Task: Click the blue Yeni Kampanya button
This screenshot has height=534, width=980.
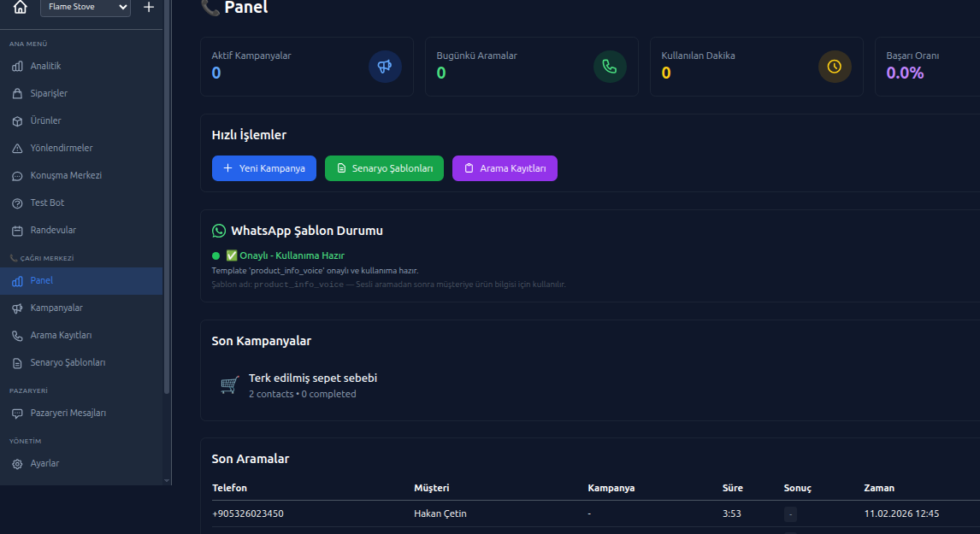Action: click(x=263, y=168)
